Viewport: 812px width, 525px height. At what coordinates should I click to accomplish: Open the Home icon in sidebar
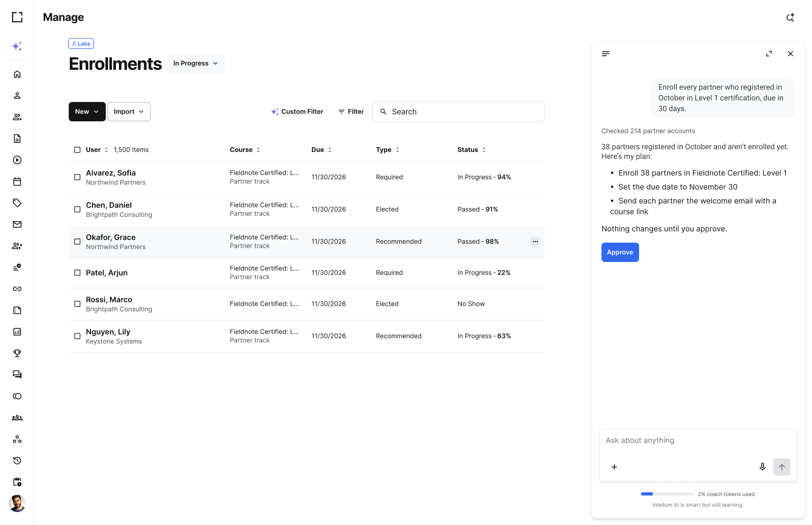[x=17, y=74]
